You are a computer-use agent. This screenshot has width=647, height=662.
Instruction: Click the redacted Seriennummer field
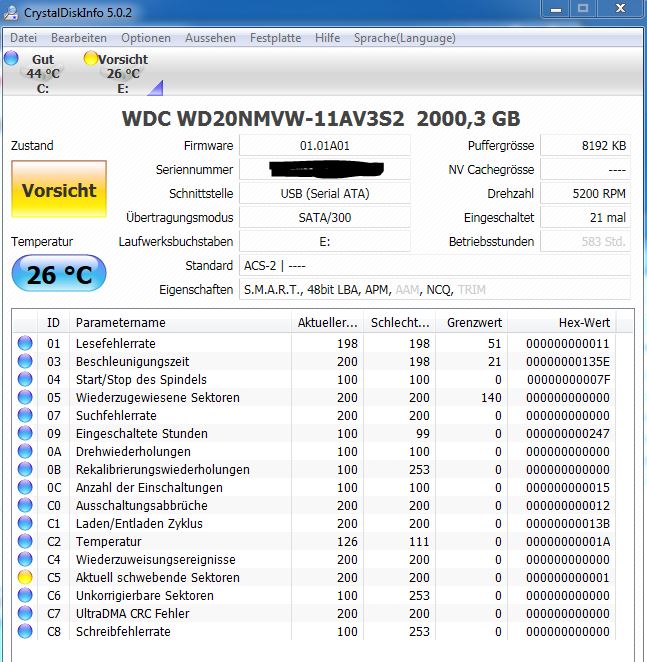point(324,169)
